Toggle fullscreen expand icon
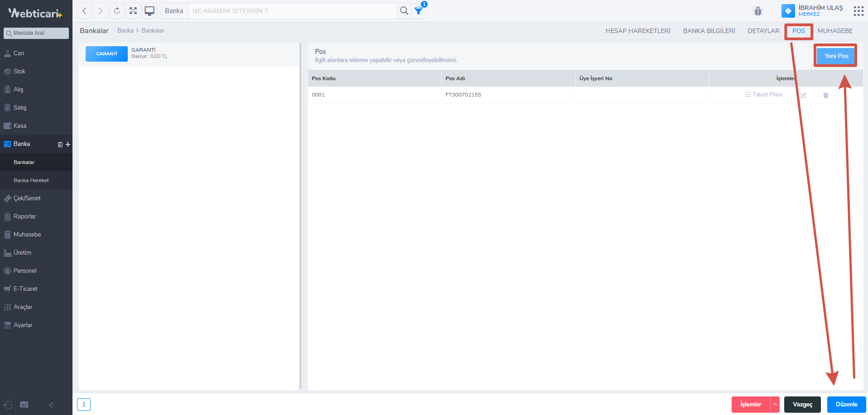Viewport: 868px width, 415px height. pos(133,11)
